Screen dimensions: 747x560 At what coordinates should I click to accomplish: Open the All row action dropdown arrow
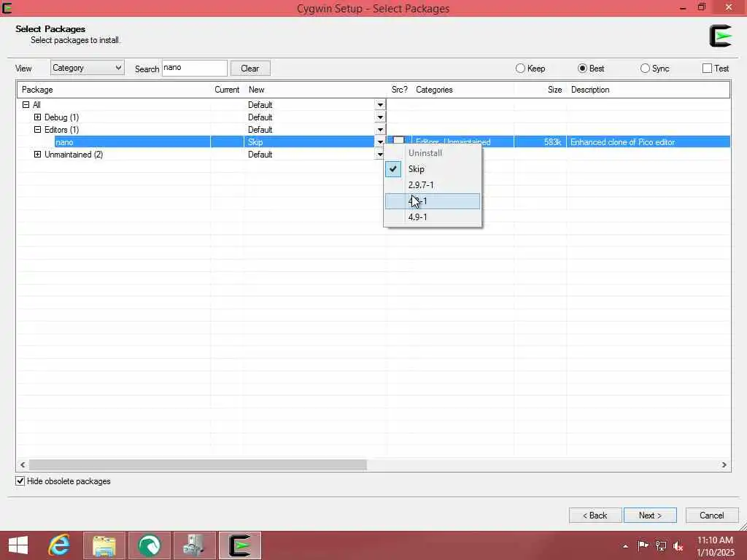click(380, 105)
